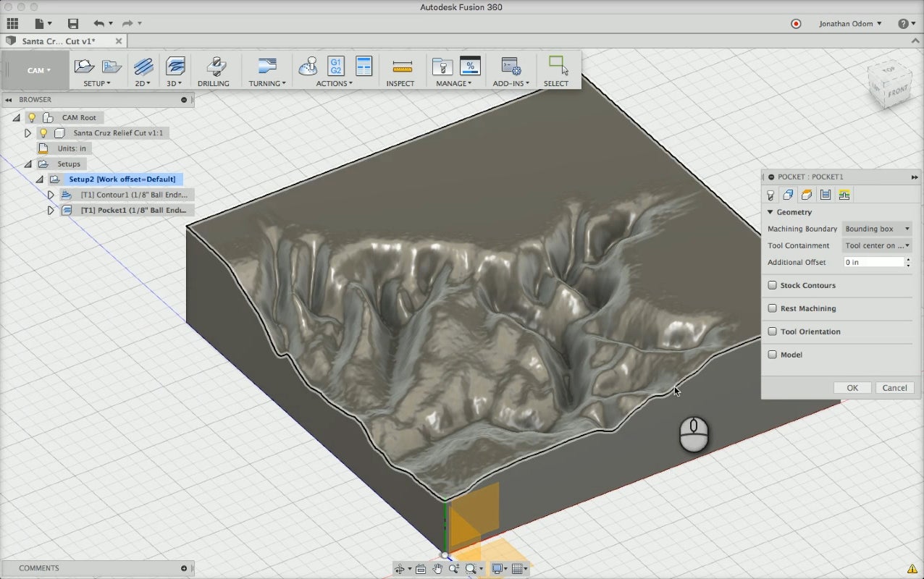
Task: Click the Orbit tool icon
Action: point(400,569)
